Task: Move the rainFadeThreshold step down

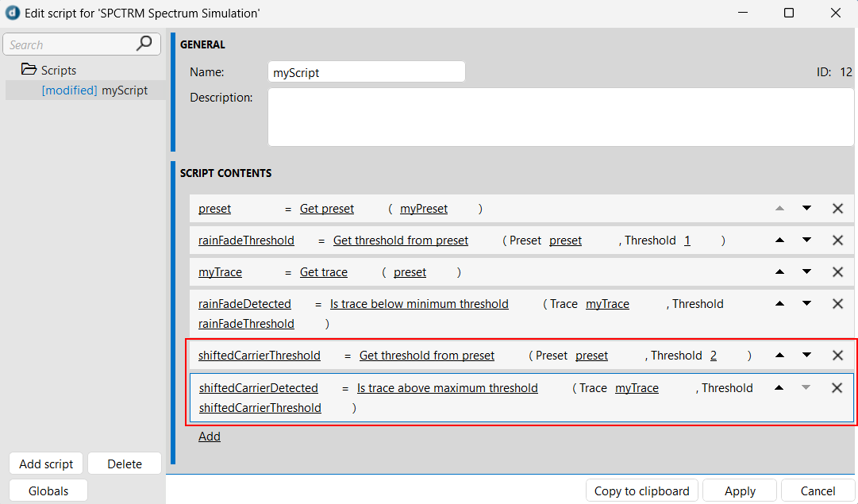Action: [806, 240]
